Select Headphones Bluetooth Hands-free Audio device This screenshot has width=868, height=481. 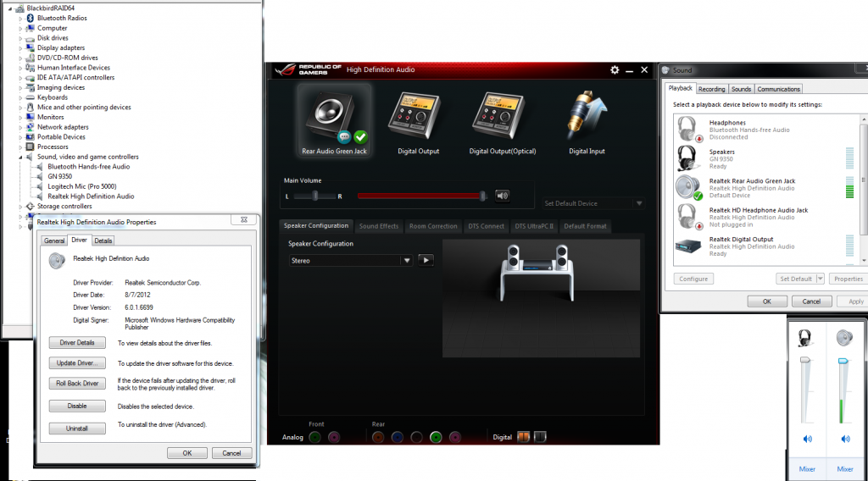point(766,130)
